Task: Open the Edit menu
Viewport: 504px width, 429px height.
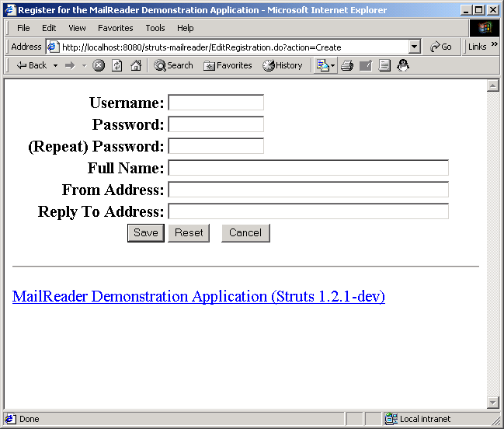Action: tap(49, 28)
